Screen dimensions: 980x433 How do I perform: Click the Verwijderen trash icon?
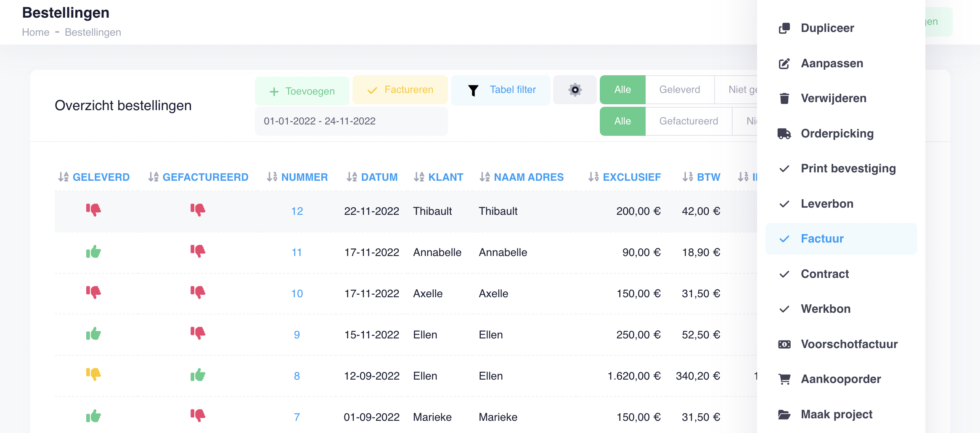[784, 98]
